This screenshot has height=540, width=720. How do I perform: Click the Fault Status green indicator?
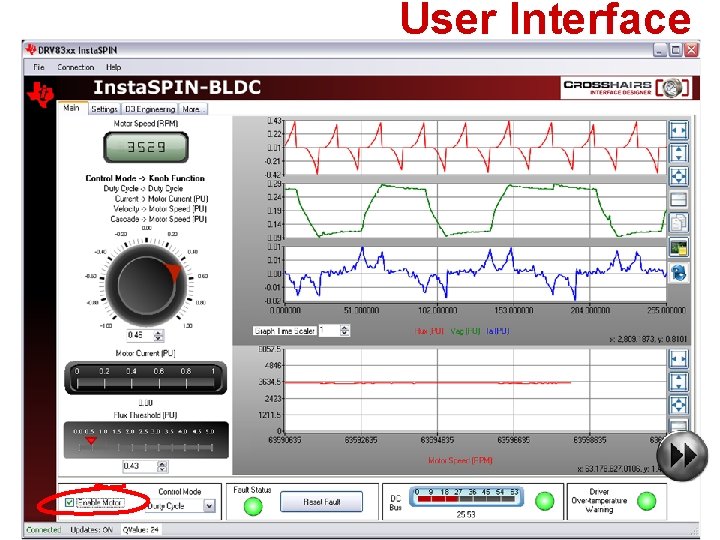(253, 506)
